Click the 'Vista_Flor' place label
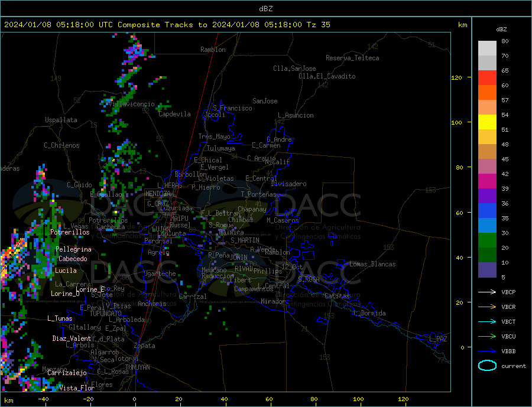Viewport: 532px width, 407px height. [x=77, y=388]
